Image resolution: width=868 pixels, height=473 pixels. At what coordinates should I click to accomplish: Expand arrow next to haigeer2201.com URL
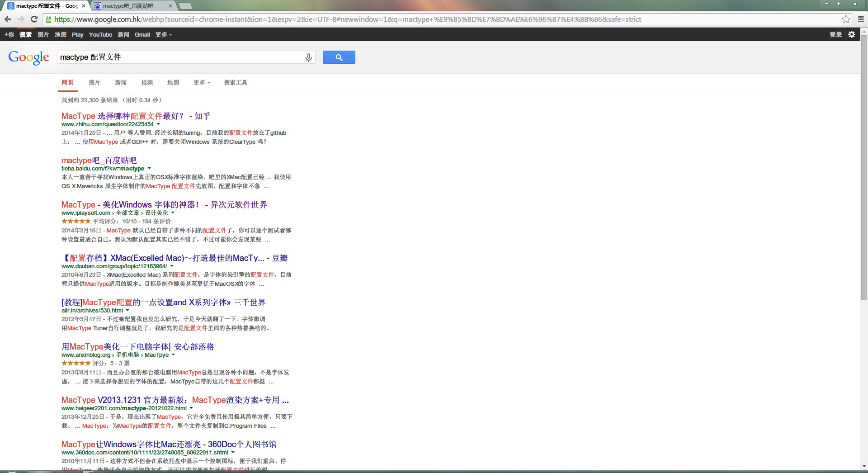pos(191,408)
